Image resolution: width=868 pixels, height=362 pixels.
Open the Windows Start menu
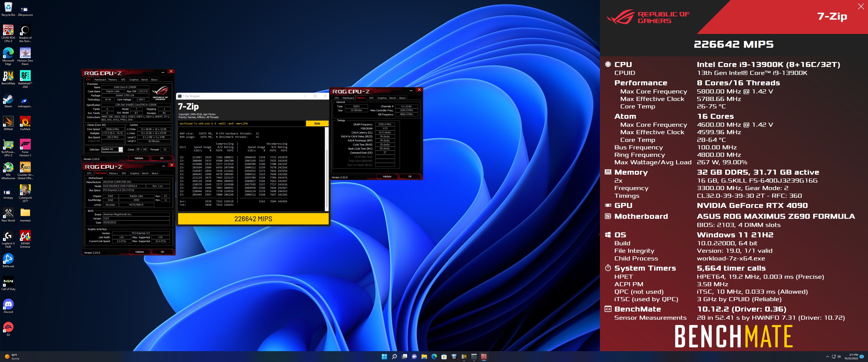pos(384,357)
